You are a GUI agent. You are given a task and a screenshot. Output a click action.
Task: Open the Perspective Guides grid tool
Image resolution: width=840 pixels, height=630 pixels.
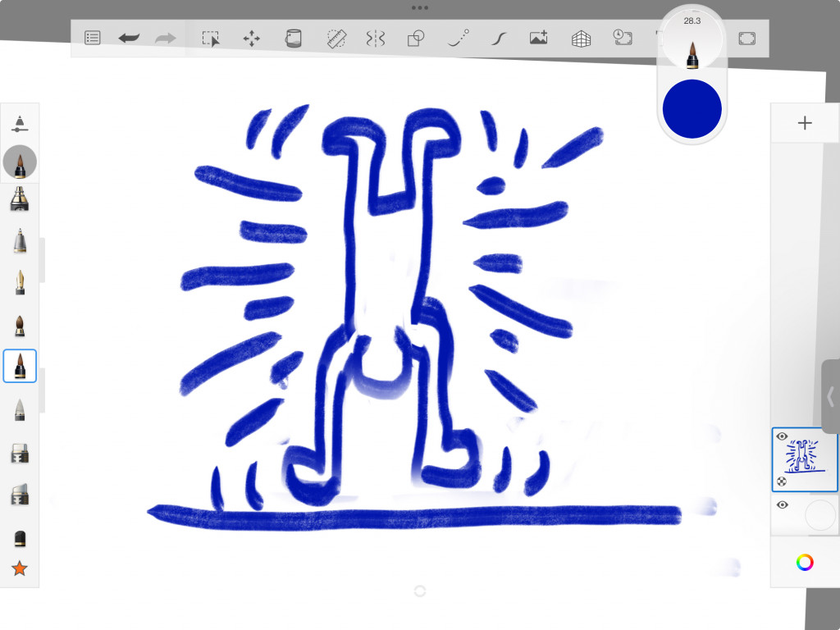point(581,39)
